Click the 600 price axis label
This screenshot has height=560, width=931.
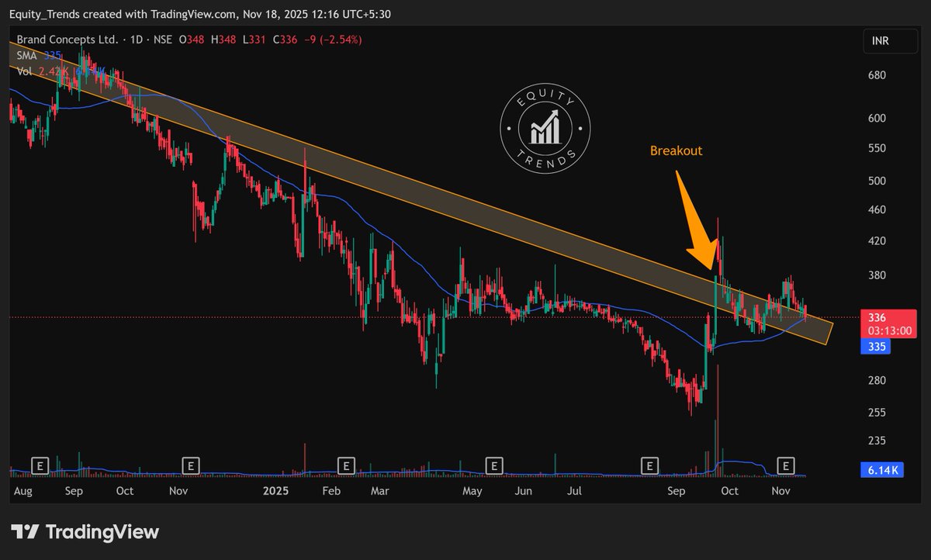pyautogui.click(x=877, y=118)
